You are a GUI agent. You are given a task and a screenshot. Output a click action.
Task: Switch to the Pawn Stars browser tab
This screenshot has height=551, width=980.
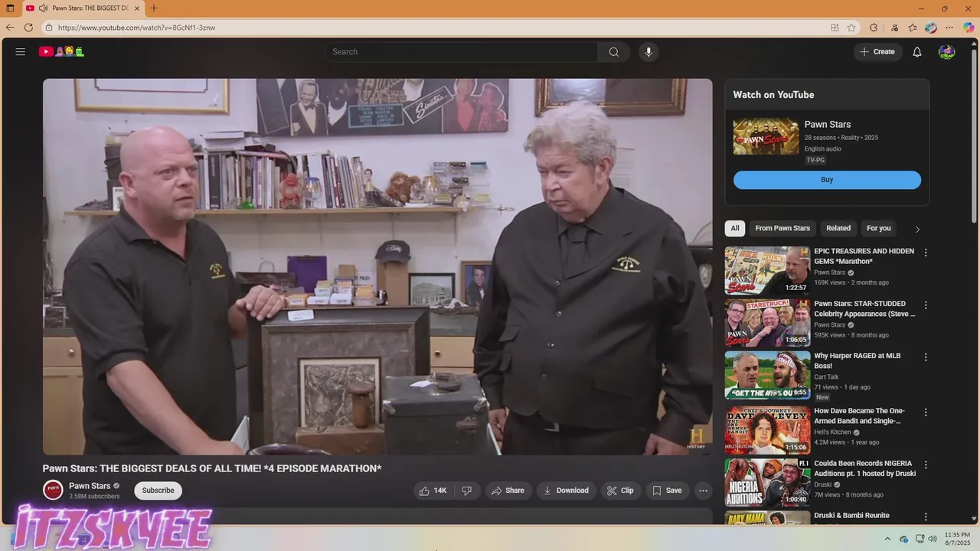(83, 8)
